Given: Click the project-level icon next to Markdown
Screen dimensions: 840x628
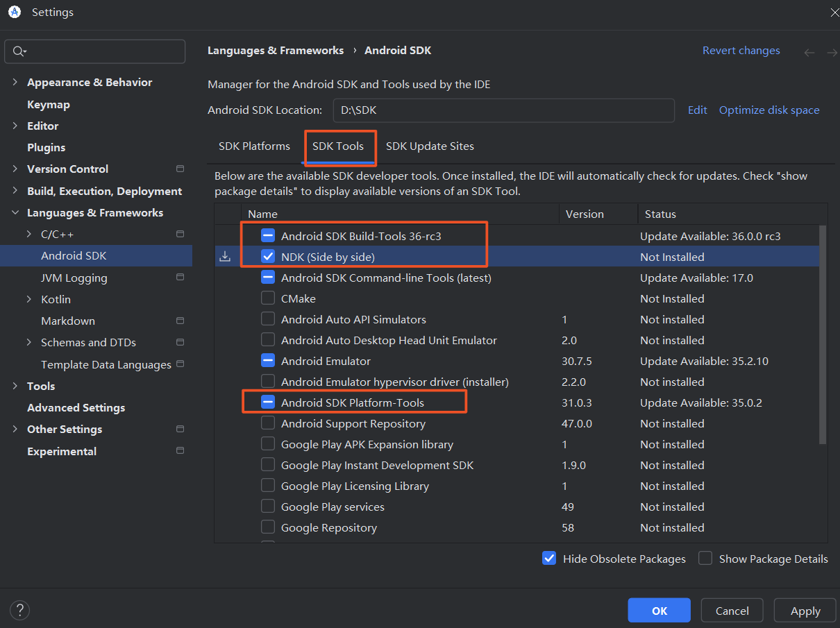Looking at the screenshot, I should point(180,321).
